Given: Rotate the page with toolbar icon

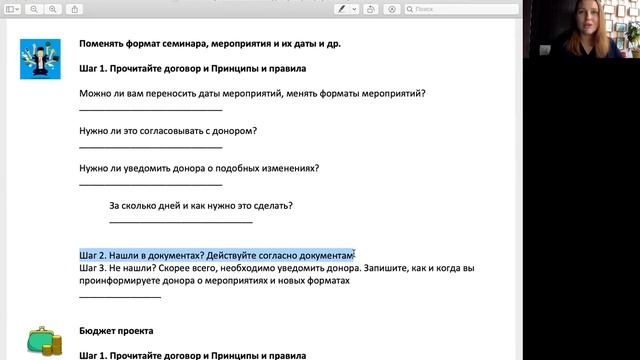Looking at the screenshot, I should click(371, 9).
